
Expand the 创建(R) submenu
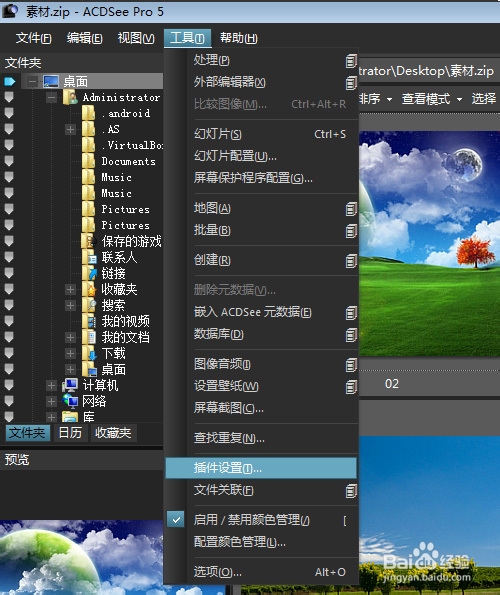click(x=262, y=260)
